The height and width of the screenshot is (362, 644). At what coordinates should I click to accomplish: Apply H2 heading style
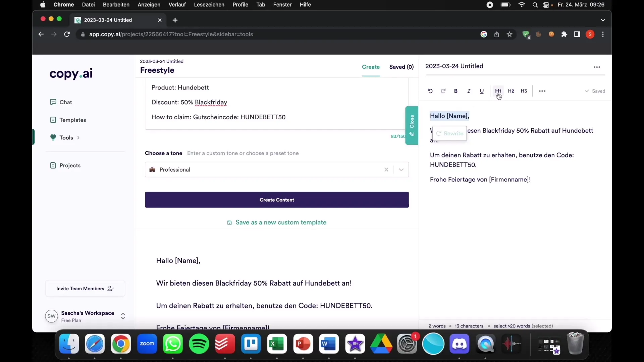511,90
